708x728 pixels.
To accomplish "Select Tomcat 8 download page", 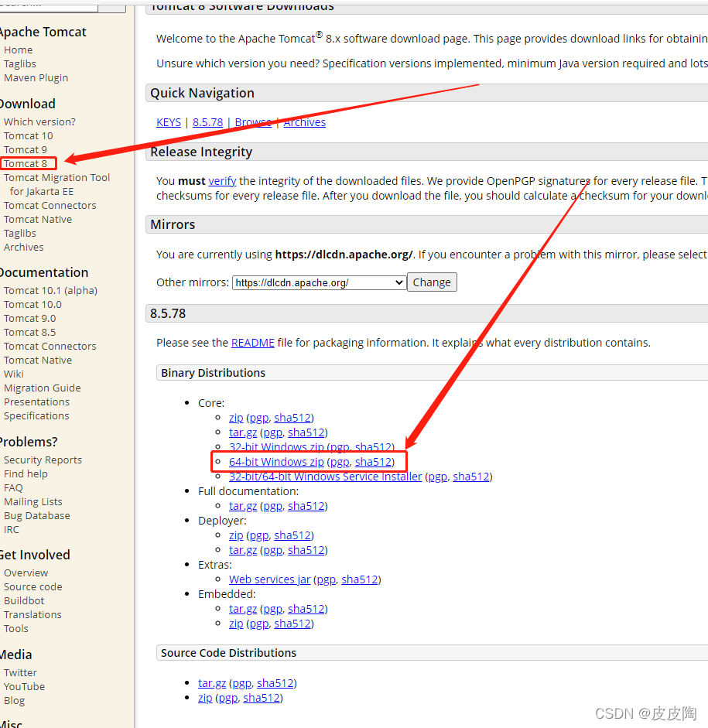I will (25, 163).
